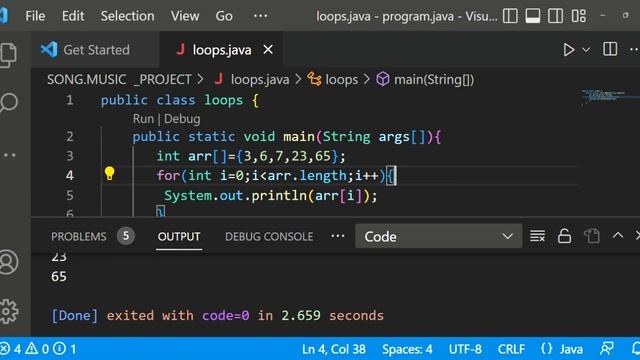
Task: Click Ln 4, Col 38 position indicator
Action: 333,349
